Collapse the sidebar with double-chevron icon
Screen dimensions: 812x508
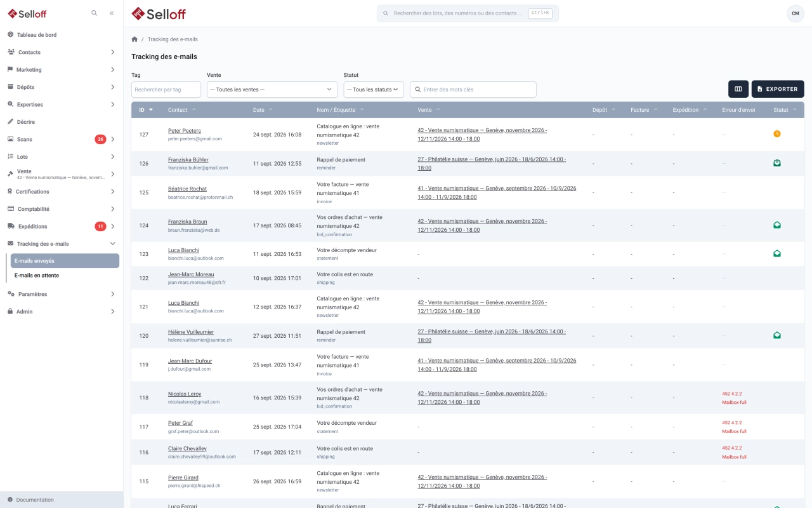(x=112, y=13)
